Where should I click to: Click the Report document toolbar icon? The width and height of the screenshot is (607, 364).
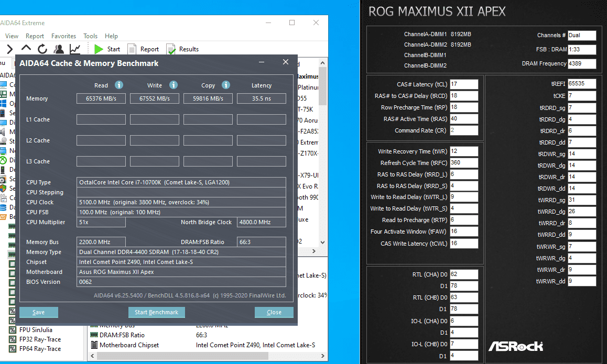pyautogui.click(x=132, y=49)
